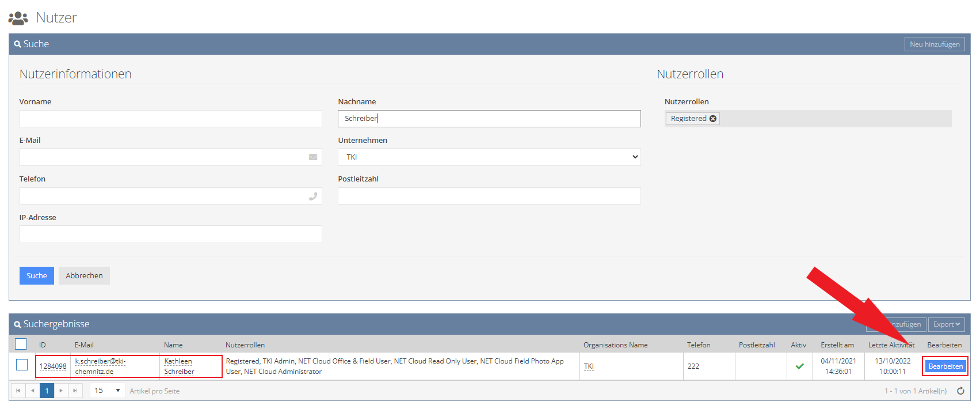This screenshot has height=420, width=980.
Task: Sort by Erstellt am column header
Action: coord(837,345)
